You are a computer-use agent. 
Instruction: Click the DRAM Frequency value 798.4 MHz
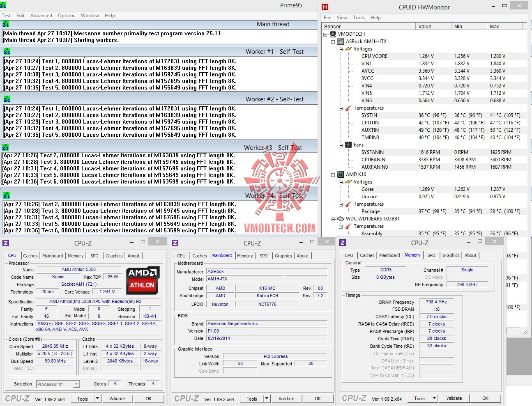436,302
